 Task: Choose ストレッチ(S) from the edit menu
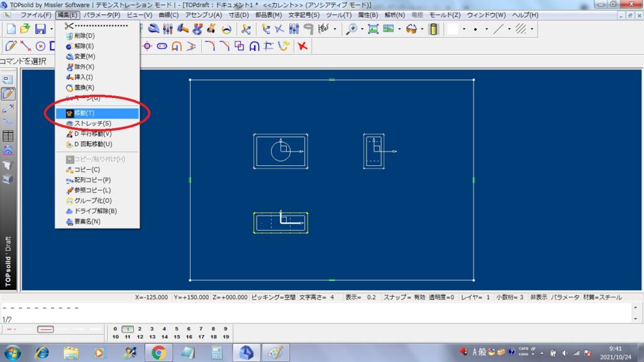click(x=97, y=123)
